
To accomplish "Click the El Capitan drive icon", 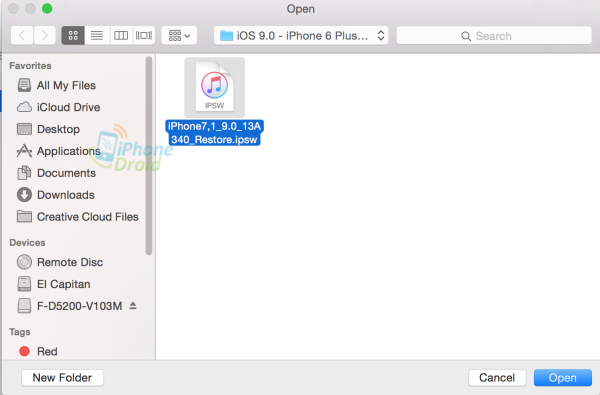I will pyautogui.click(x=24, y=284).
